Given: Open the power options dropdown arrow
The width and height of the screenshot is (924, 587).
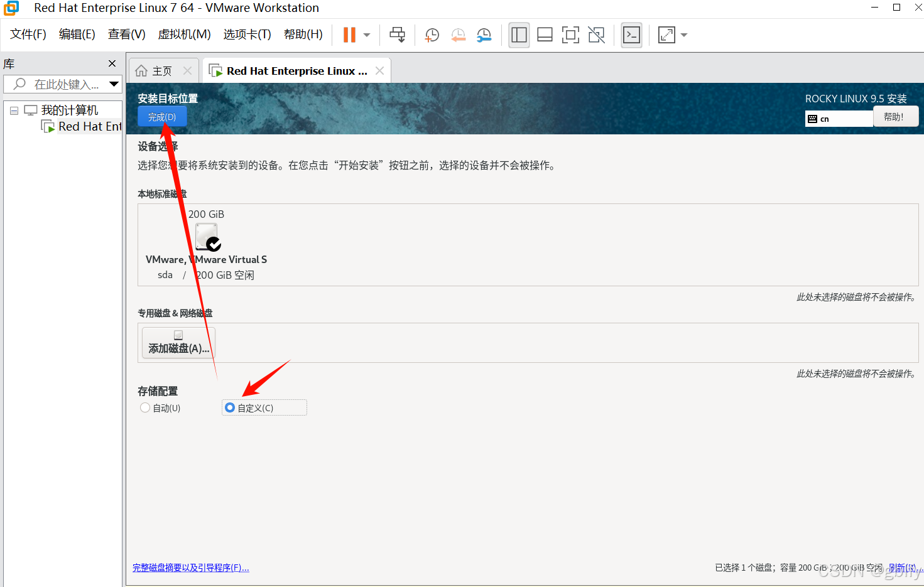Looking at the screenshot, I should pos(367,35).
